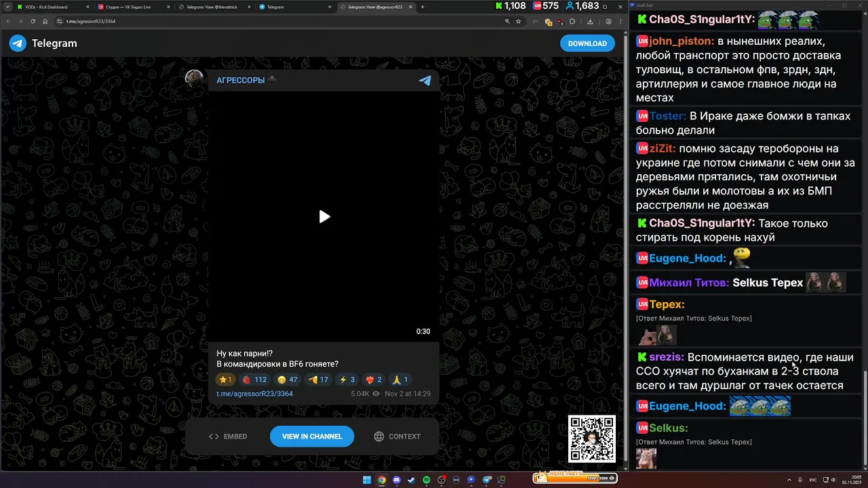Click the DOWNLOAD button
This screenshot has height=488, width=868.
tap(587, 43)
